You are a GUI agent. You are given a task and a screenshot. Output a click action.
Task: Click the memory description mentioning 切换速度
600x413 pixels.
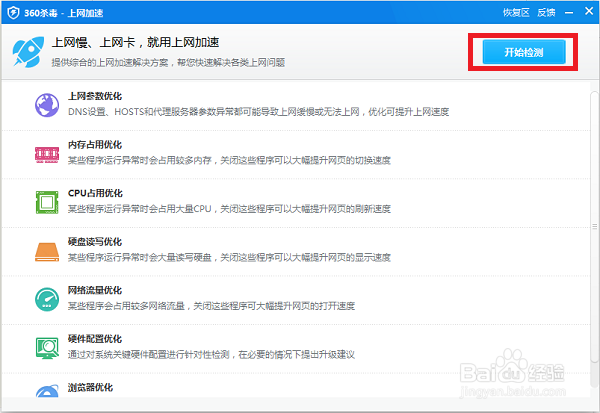[x=229, y=160]
